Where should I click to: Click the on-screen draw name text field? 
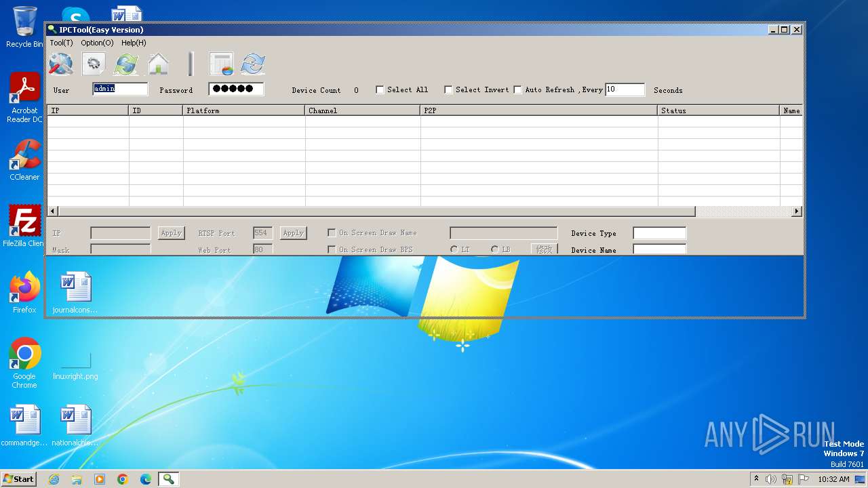pos(503,232)
